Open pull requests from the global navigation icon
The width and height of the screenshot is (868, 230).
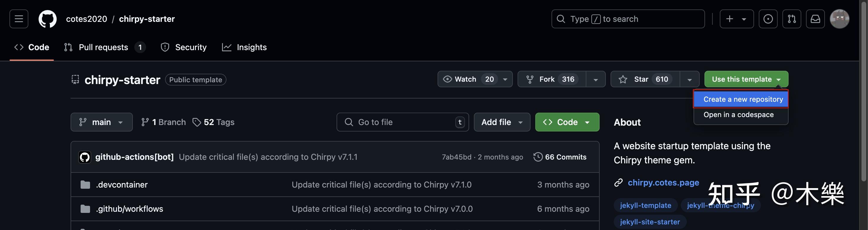coord(792,19)
